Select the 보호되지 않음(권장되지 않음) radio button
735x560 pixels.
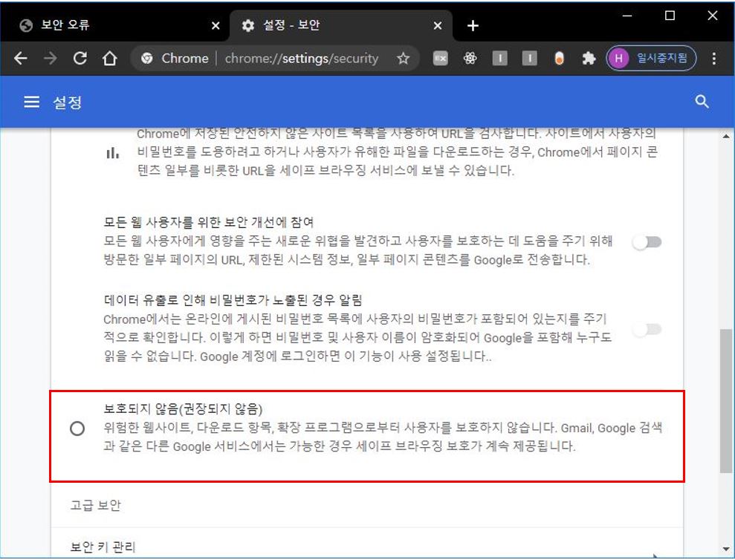[77, 429]
